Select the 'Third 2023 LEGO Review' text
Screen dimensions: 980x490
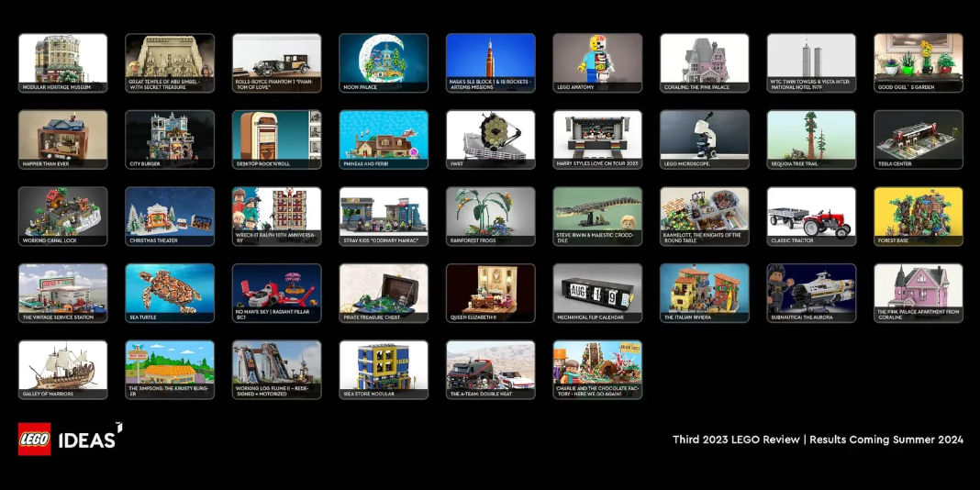point(736,440)
